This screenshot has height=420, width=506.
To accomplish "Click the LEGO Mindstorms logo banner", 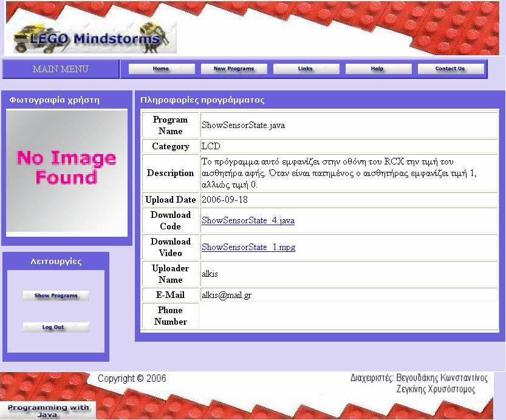I will coord(95,38).
